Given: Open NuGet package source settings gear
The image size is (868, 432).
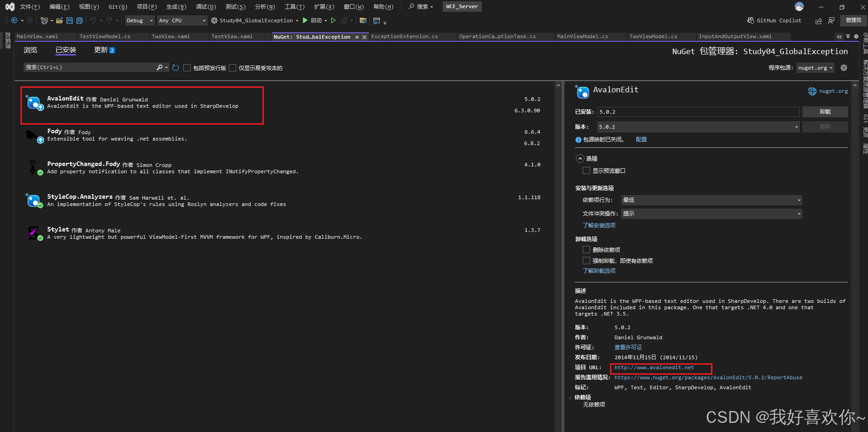Looking at the screenshot, I should coord(844,67).
